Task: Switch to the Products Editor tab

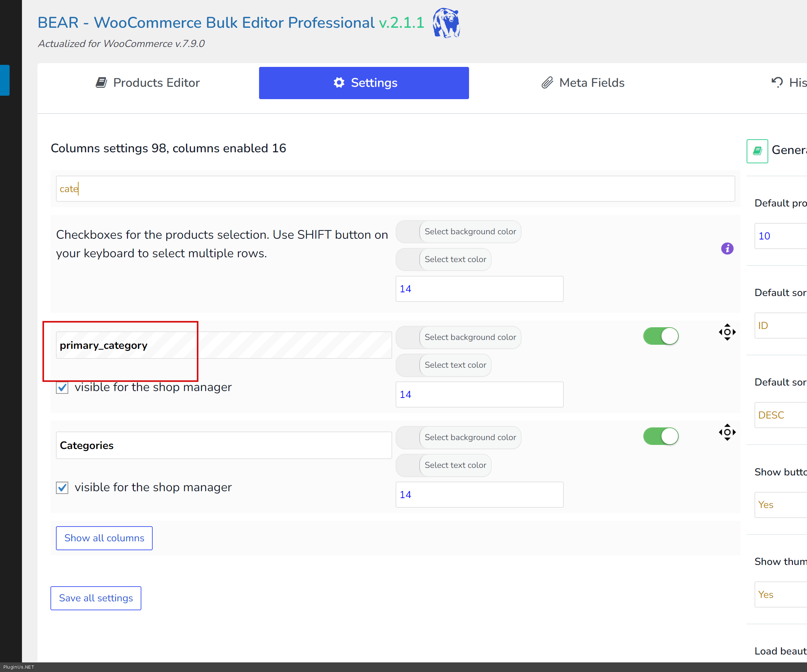Action: [148, 83]
